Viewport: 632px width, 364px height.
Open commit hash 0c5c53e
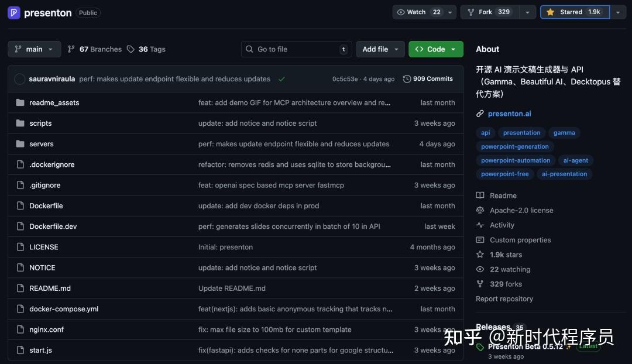click(345, 79)
